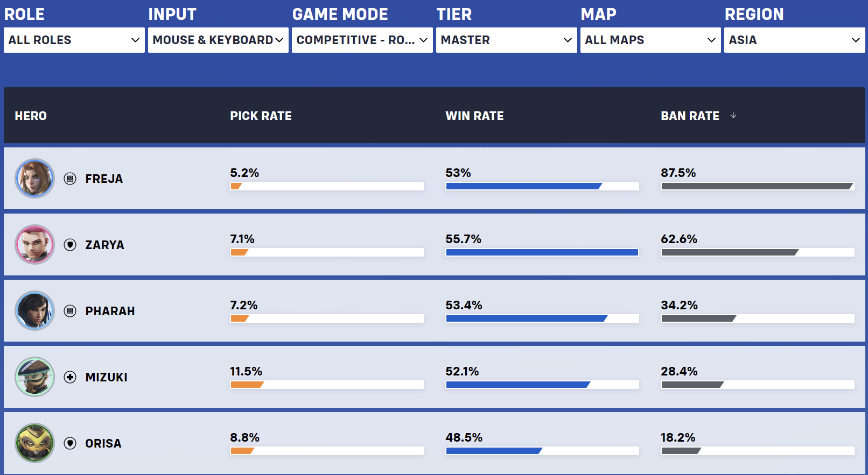Expand the Game Mode Competitive dropdown
The width and height of the screenshot is (868, 475).
point(362,40)
